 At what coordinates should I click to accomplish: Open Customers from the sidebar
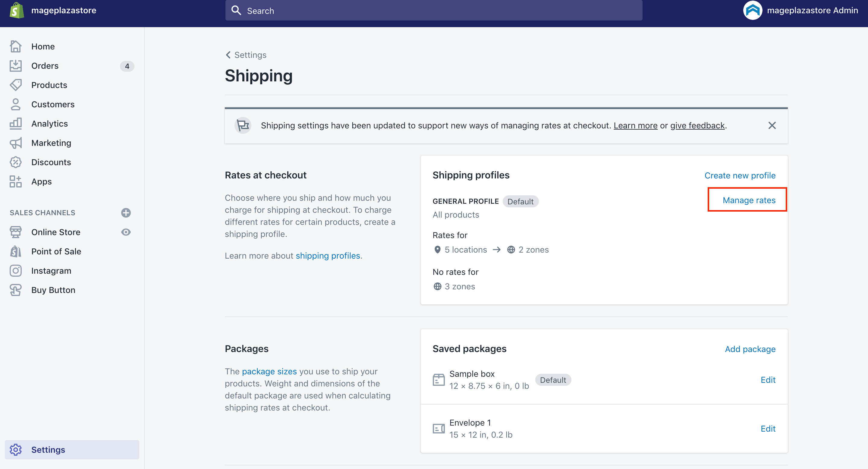point(16,104)
